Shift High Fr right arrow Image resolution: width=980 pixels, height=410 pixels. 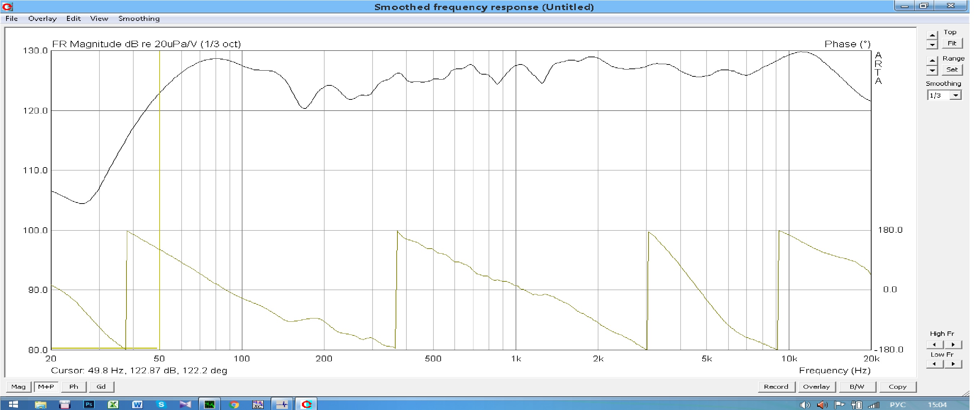pos(953,344)
